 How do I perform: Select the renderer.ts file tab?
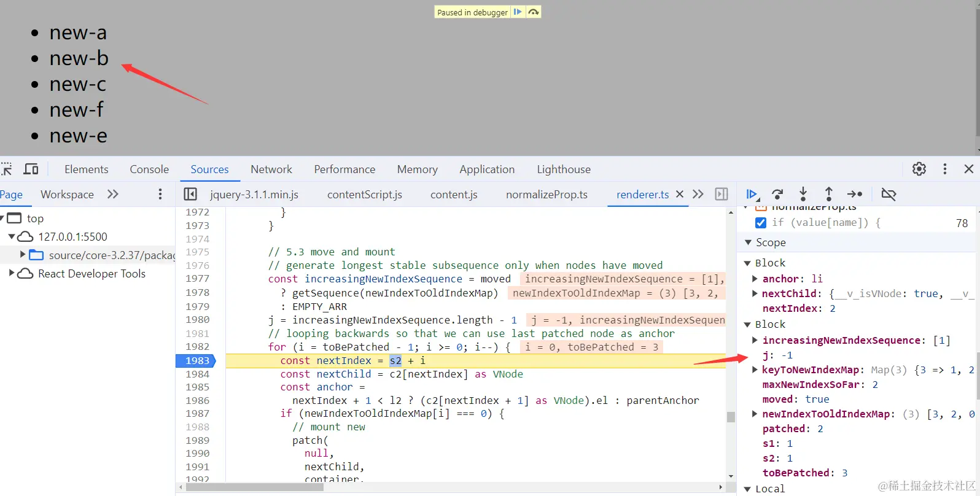point(643,194)
